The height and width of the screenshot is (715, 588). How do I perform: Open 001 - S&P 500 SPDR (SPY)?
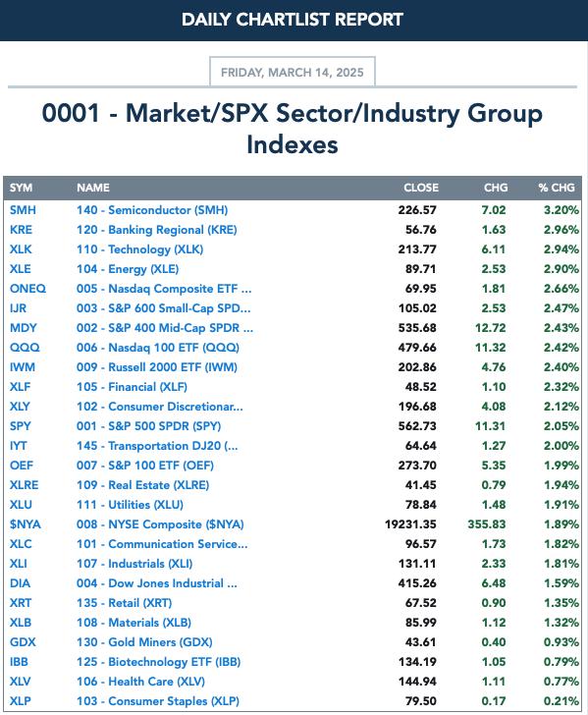(148, 426)
